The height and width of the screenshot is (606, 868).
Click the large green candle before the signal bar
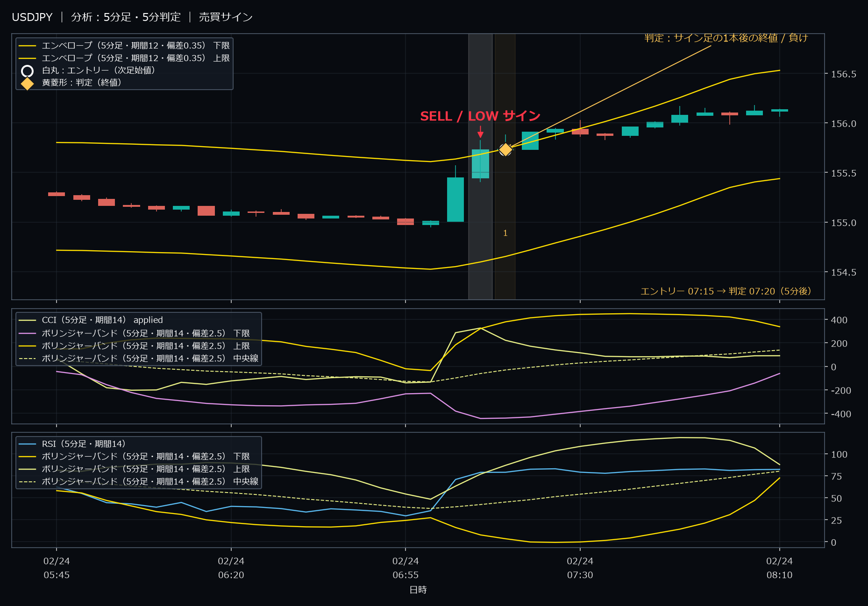pyautogui.click(x=455, y=199)
